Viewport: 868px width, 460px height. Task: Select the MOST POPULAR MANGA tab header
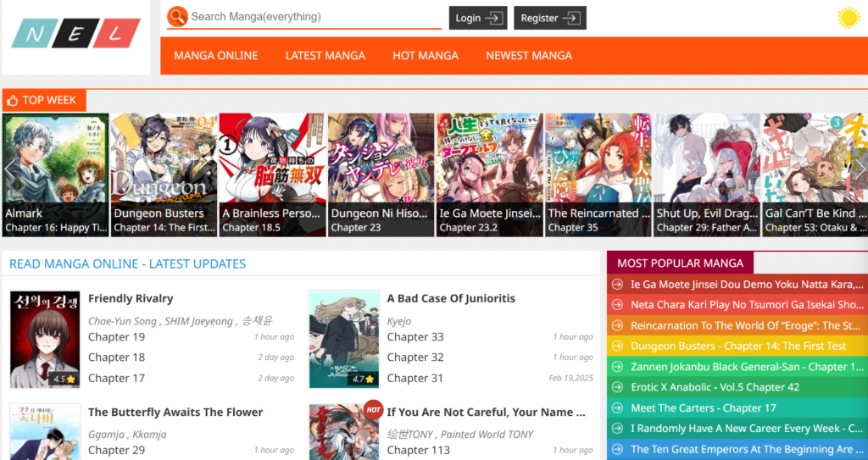[x=680, y=263]
